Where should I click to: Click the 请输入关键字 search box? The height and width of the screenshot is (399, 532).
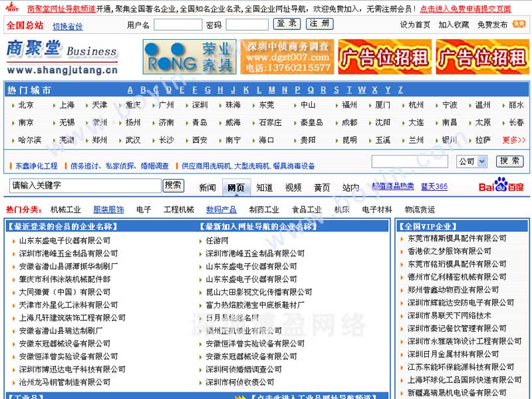(x=85, y=186)
